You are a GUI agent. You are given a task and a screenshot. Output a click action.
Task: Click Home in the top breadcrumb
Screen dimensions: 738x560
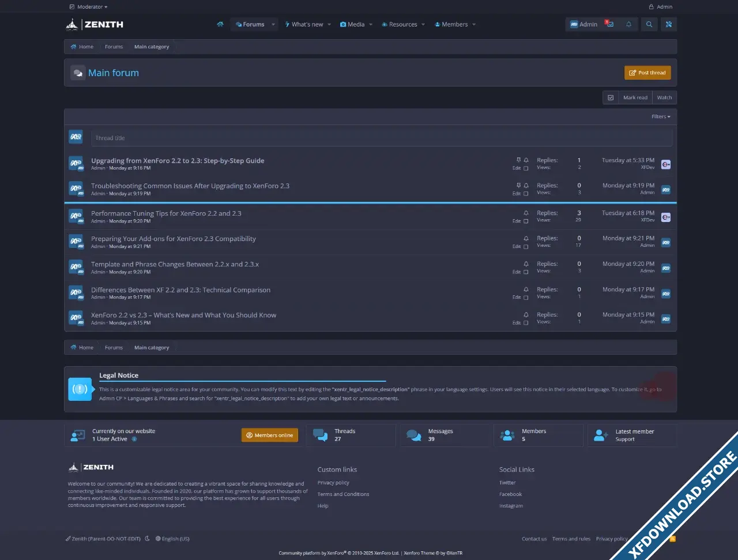pyautogui.click(x=82, y=47)
